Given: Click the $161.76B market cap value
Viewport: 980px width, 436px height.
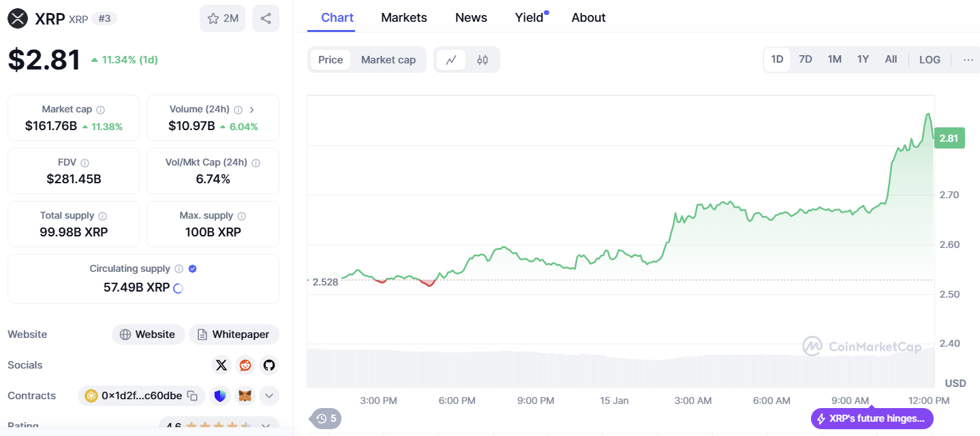Looking at the screenshot, I should coord(51,126).
